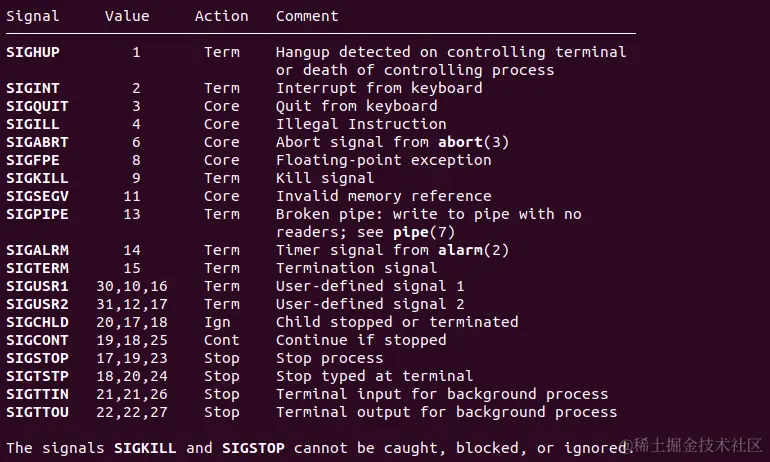Click the SIGCONT action Cont
This screenshot has height=462, width=770.
click(x=221, y=340)
